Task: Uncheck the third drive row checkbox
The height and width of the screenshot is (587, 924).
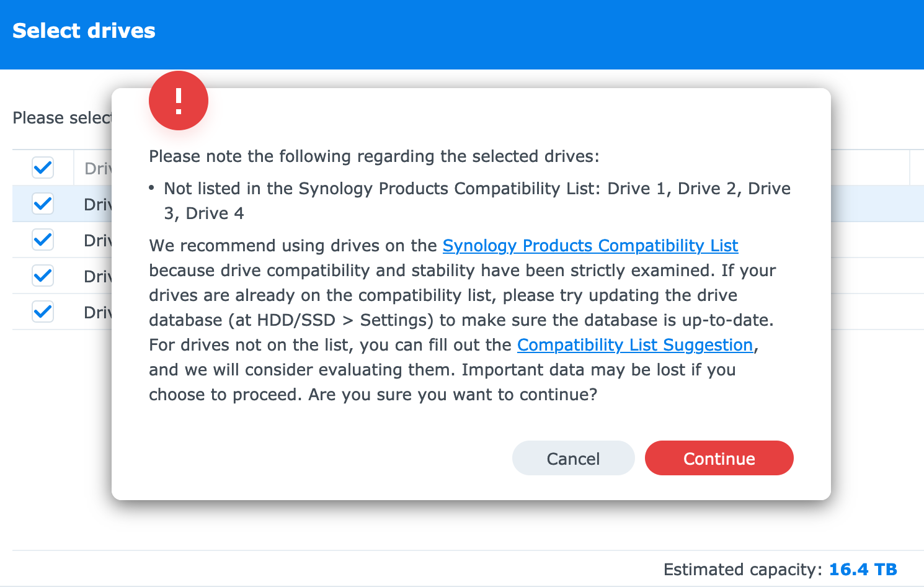Action: click(43, 276)
